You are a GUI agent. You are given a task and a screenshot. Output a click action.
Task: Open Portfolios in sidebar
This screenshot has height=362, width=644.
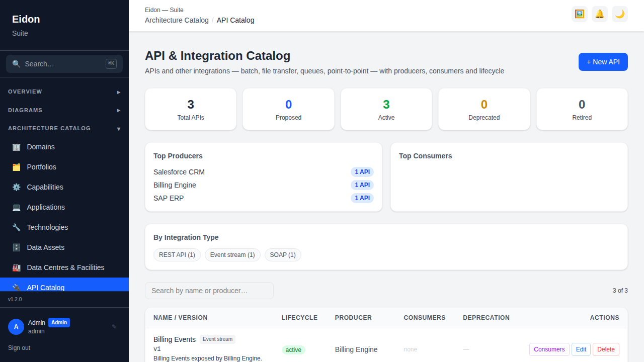(x=64, y=167)
